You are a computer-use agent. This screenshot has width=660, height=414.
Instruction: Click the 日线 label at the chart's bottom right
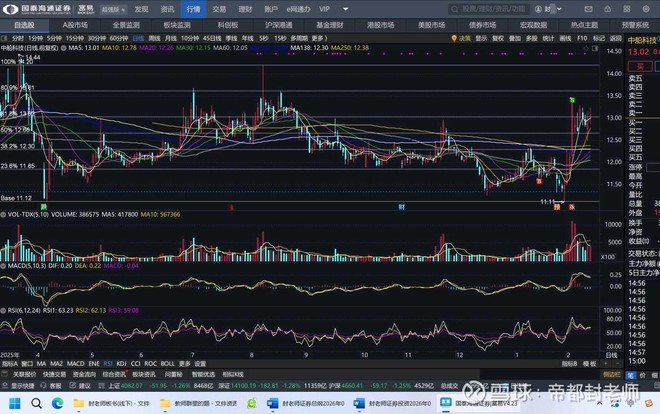pyautogui.click(x=611, y=355)
